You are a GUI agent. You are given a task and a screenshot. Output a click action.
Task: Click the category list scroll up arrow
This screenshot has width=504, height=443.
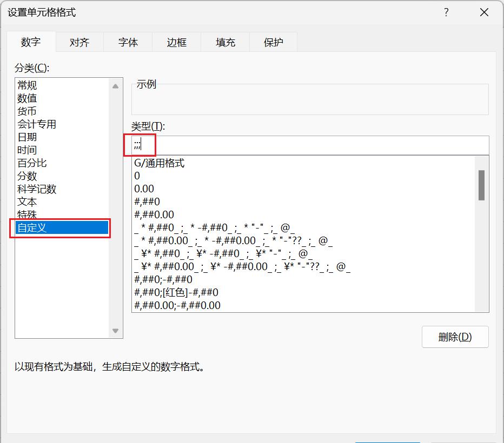coord(116,86)
